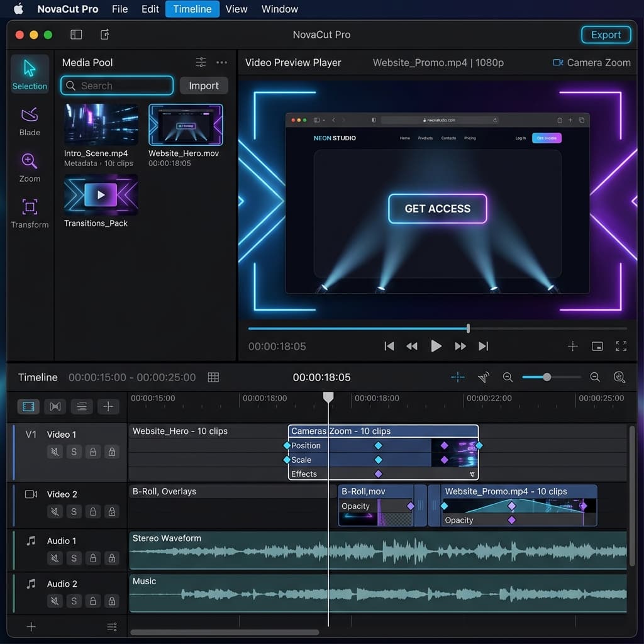
Task: Enable picture-in-picture preview icon
Action: (597, 347)
